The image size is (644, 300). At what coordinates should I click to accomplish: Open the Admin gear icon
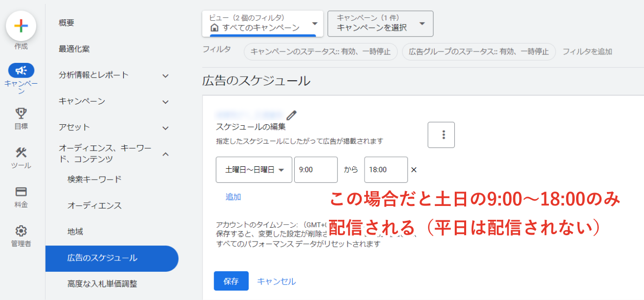21,231
